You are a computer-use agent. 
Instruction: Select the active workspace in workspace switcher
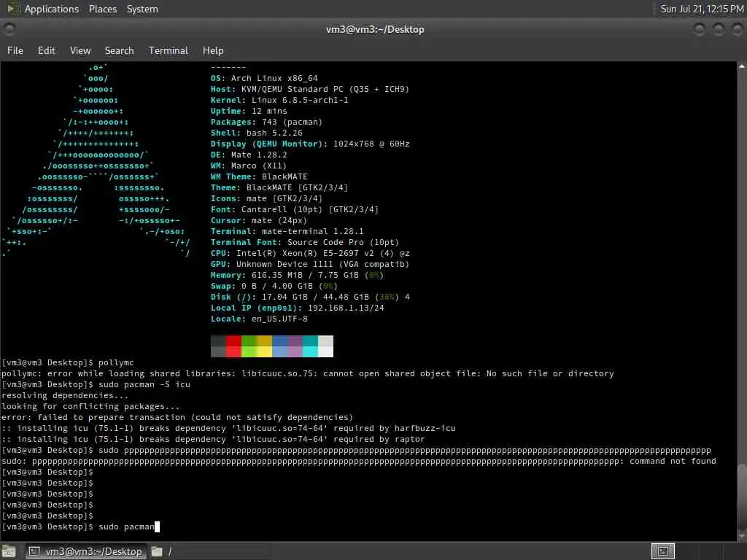pos(662,551)
